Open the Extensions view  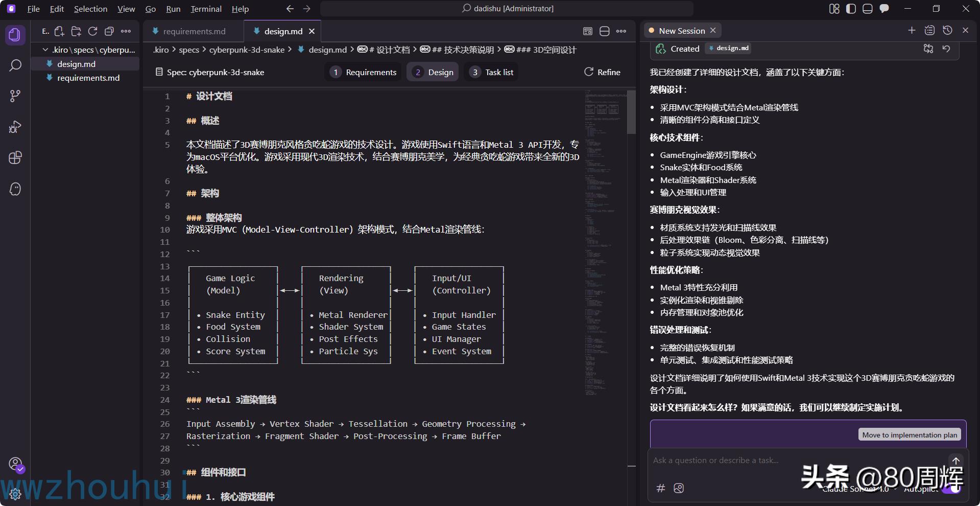pyautogui.click(x=15, y=158)
